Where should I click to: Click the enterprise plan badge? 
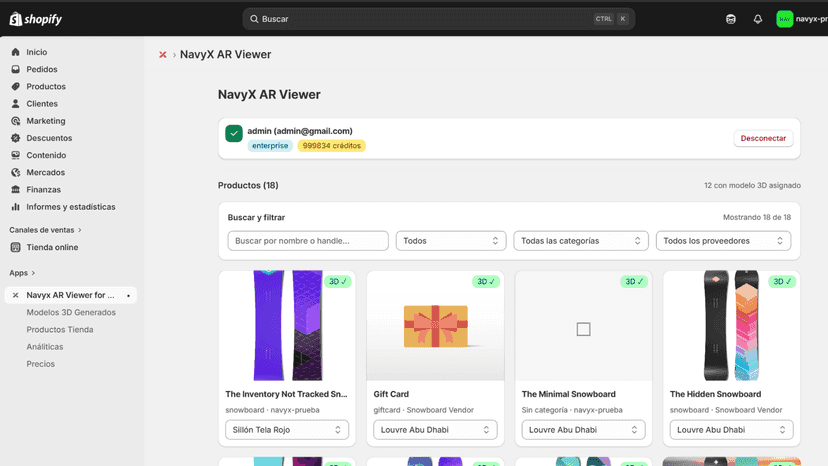point(270,146)
